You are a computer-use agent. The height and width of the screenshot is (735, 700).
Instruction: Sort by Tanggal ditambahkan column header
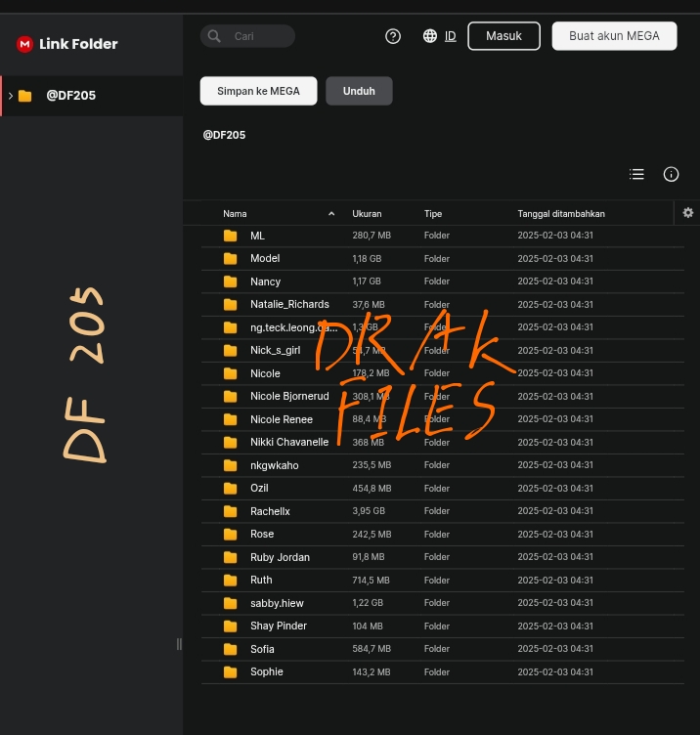561,214
